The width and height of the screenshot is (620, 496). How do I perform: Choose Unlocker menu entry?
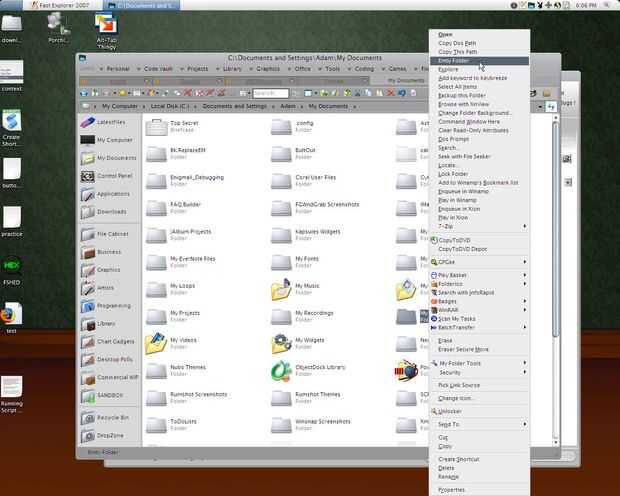[479, 411]
